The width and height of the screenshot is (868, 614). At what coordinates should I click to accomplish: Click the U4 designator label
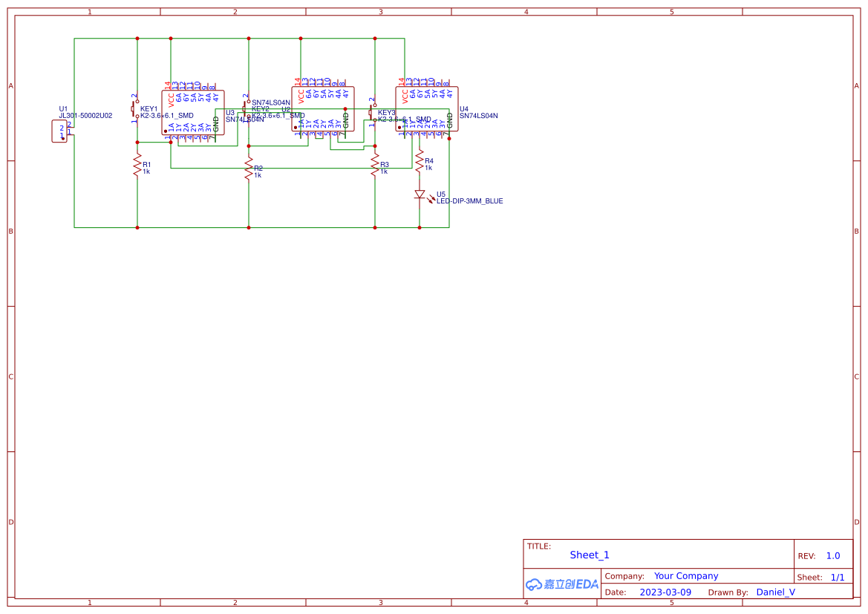(464, 109)
